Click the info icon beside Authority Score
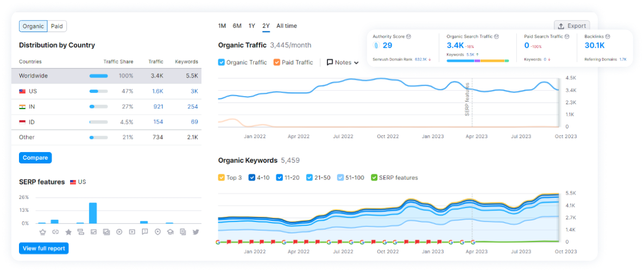Image resolution: width=644 pixels, height=272 pixels. [408, 36]
